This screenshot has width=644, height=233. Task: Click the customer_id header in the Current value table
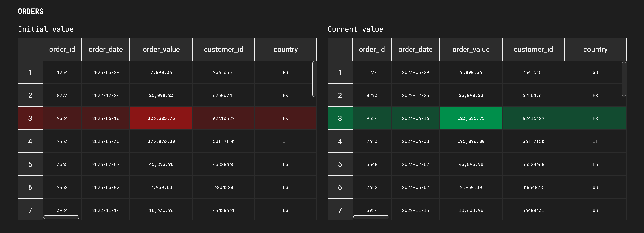click(533, 49)
